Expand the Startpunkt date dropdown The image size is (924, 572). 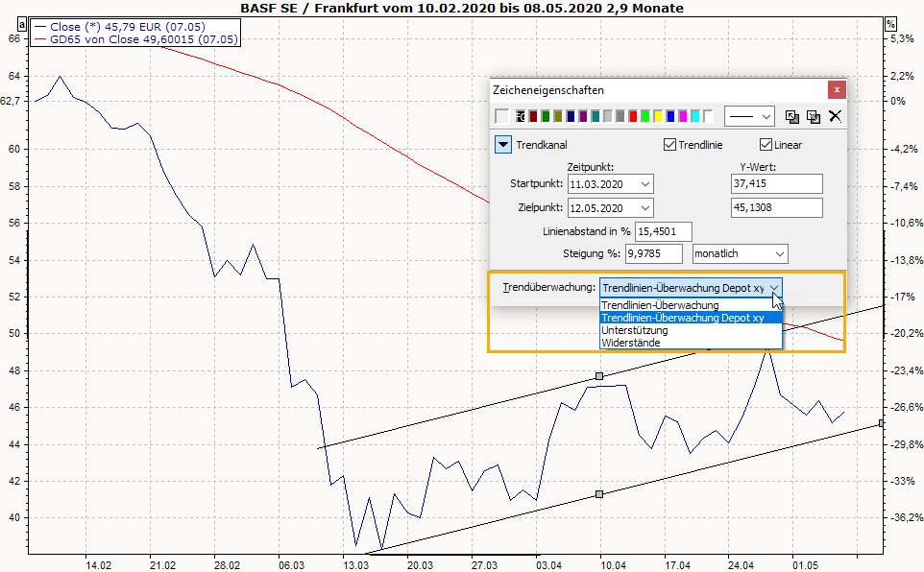point(644,183)
